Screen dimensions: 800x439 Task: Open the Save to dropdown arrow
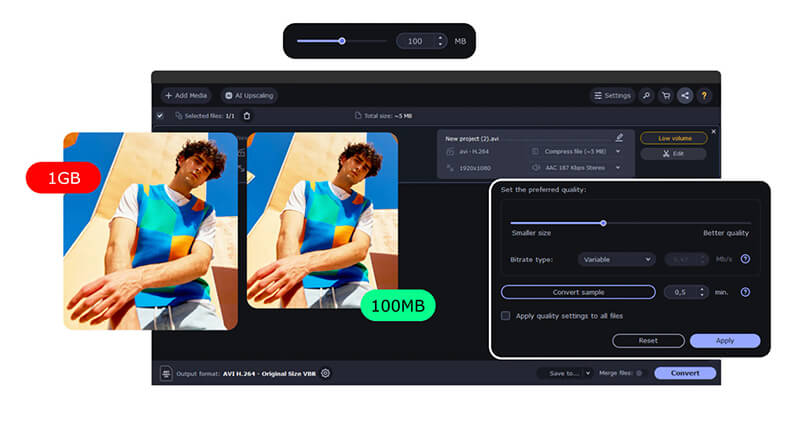588,373
